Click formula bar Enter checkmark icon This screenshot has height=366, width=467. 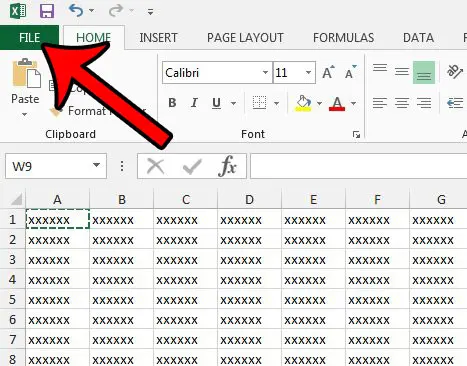192,167
